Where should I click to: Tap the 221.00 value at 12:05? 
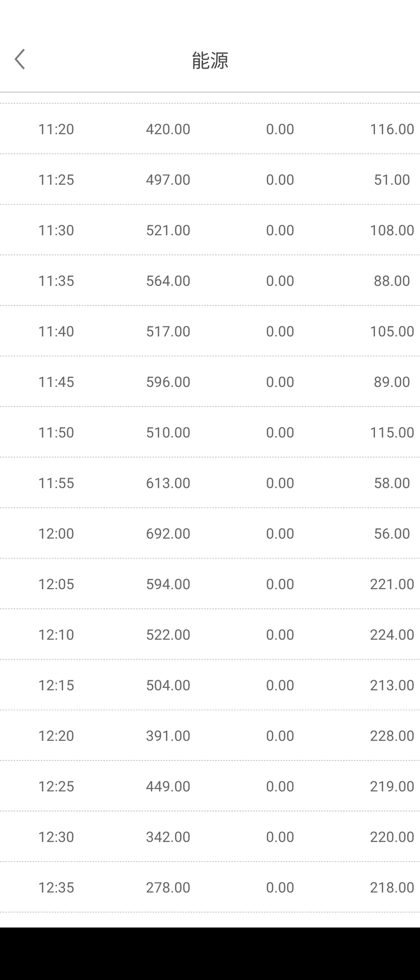392,584
